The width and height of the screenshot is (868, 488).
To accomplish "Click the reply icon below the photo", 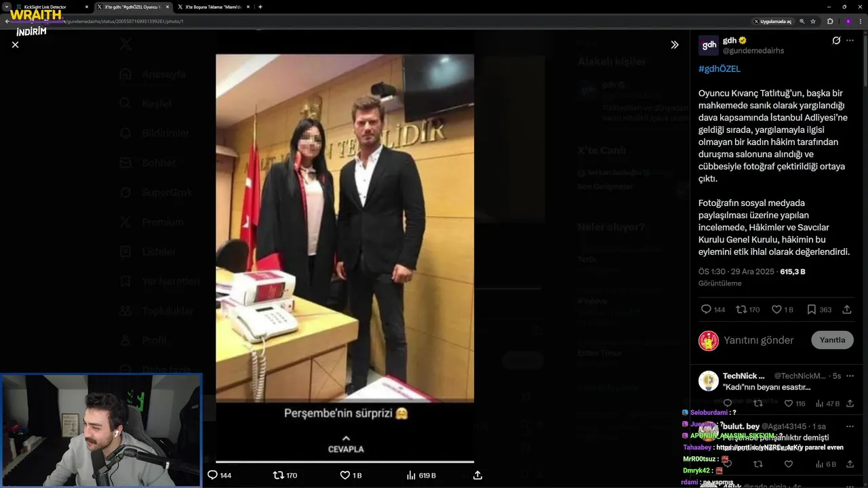I will pos(212,475).
